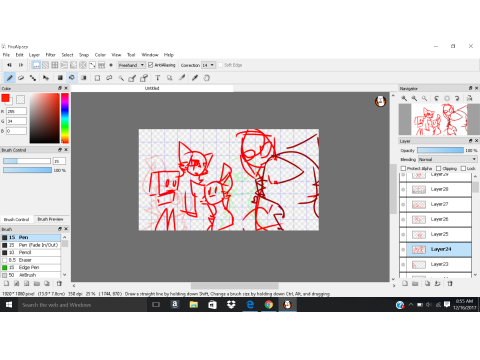
Task: Zoom in using Navigator magnifier plus icon
Action: tap(404, 98)
